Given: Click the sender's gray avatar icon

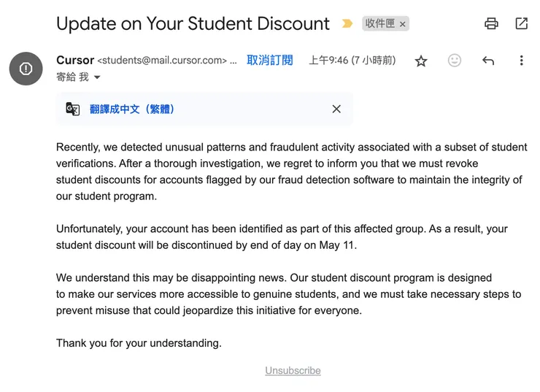Looking at the screenshot, I should [26, 69].
